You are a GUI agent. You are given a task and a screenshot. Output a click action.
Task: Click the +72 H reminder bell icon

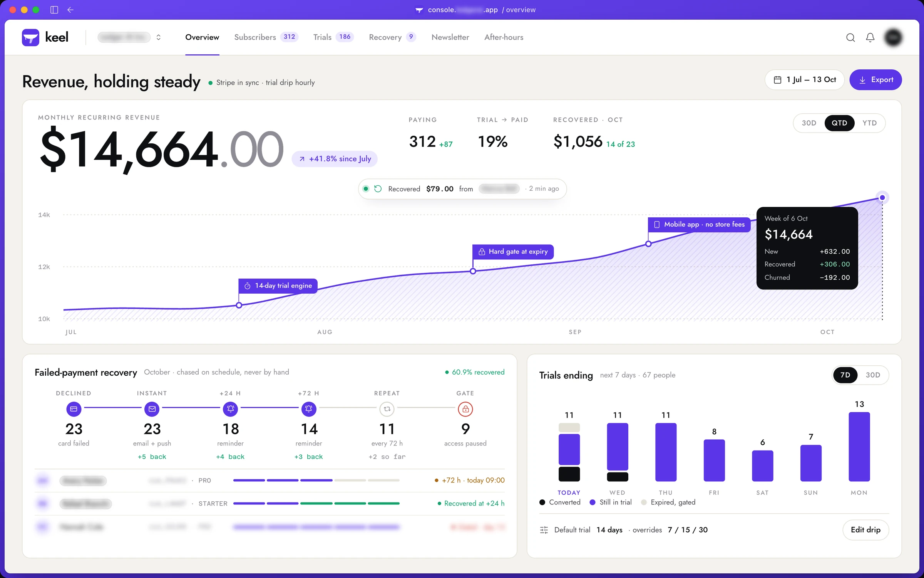[x=309, y=409]
